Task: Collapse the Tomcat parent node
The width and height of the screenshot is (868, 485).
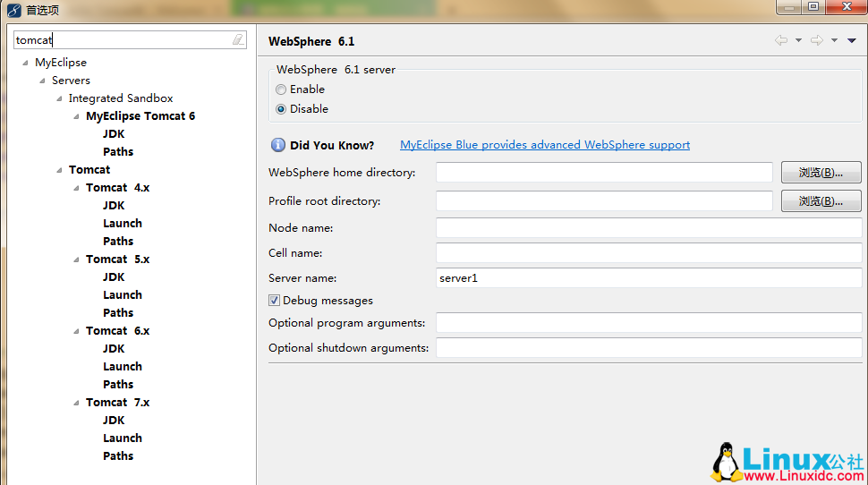Action: pyautogui.click(x=59, y=170)
